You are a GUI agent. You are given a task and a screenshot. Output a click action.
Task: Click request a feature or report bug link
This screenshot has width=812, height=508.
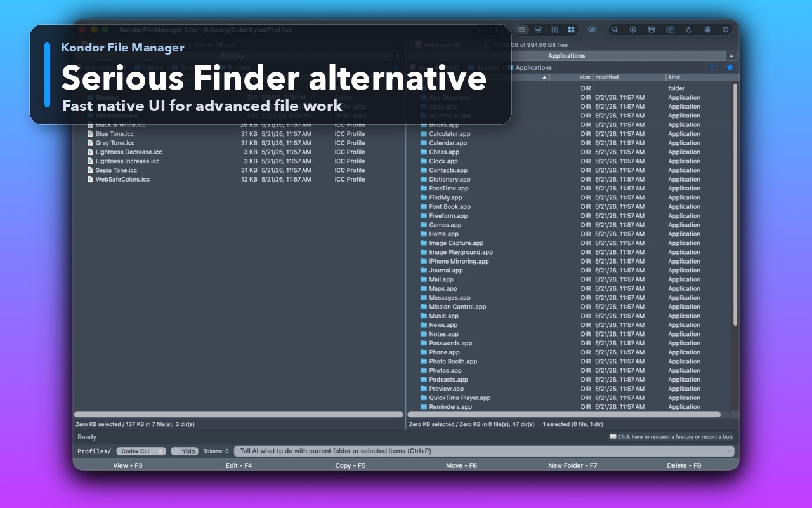pyautogui.click(x=671, y=437)
